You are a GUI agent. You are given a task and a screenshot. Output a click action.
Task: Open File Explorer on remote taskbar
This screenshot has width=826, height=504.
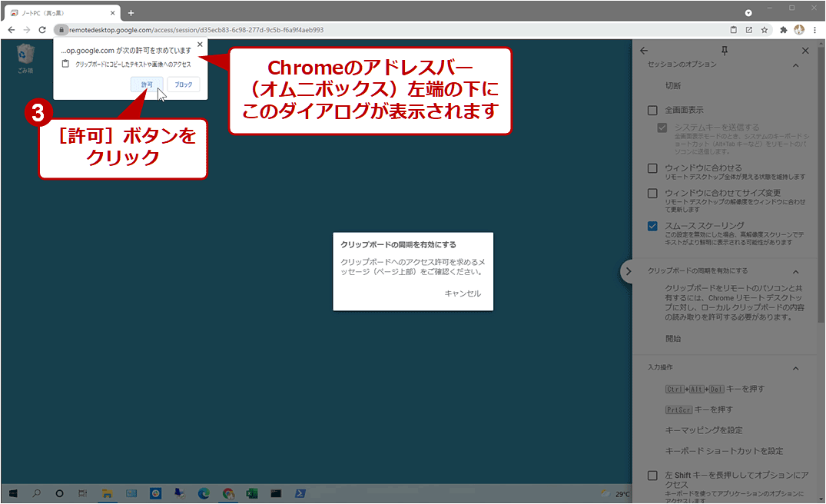point(108,493)
